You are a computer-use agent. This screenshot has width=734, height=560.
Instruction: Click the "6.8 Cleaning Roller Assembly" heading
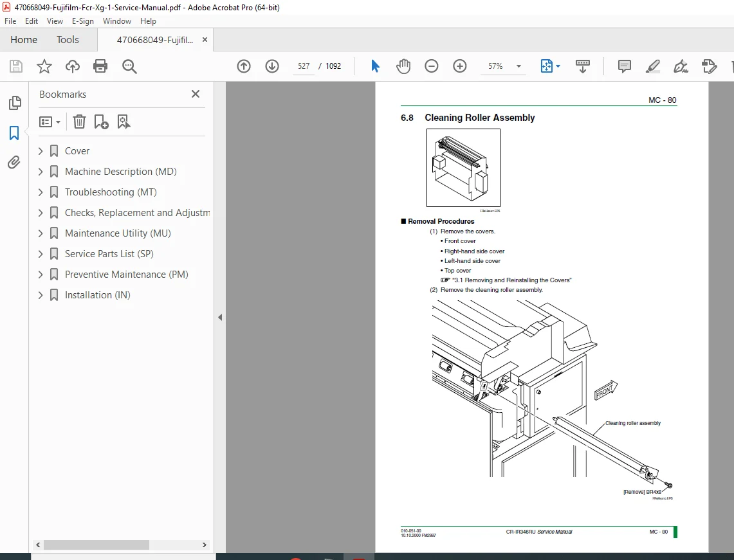pyautogui.click(x=468, y=118)
